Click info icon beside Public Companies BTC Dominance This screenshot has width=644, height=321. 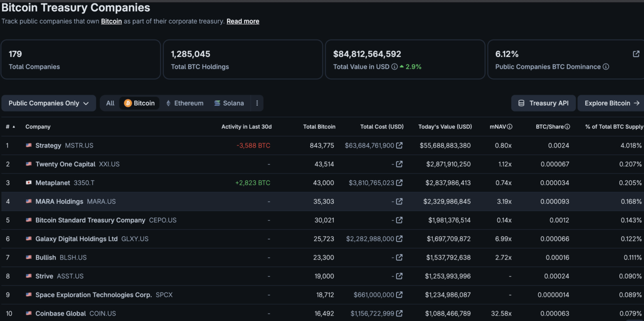pos(605,67)
